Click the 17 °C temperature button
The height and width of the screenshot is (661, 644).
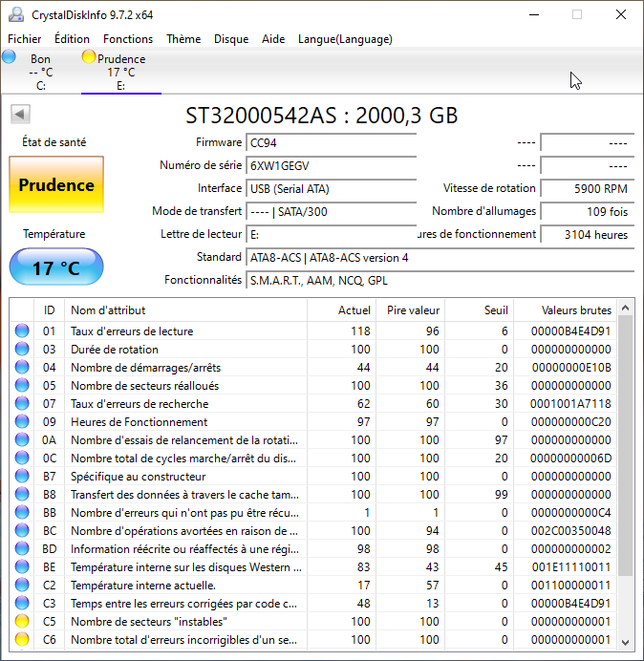[56, 267]
